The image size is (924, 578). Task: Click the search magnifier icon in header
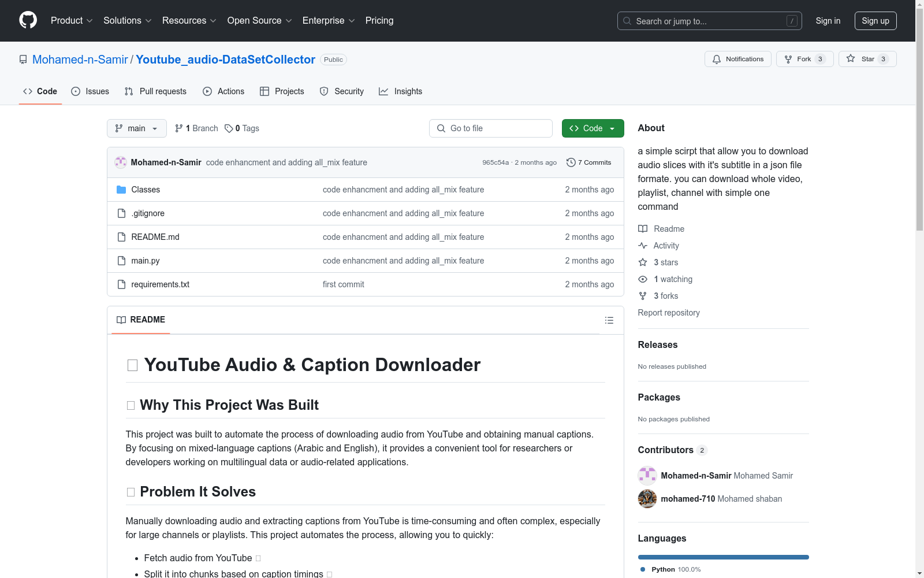pyautogui.click(x=627, y=21)
